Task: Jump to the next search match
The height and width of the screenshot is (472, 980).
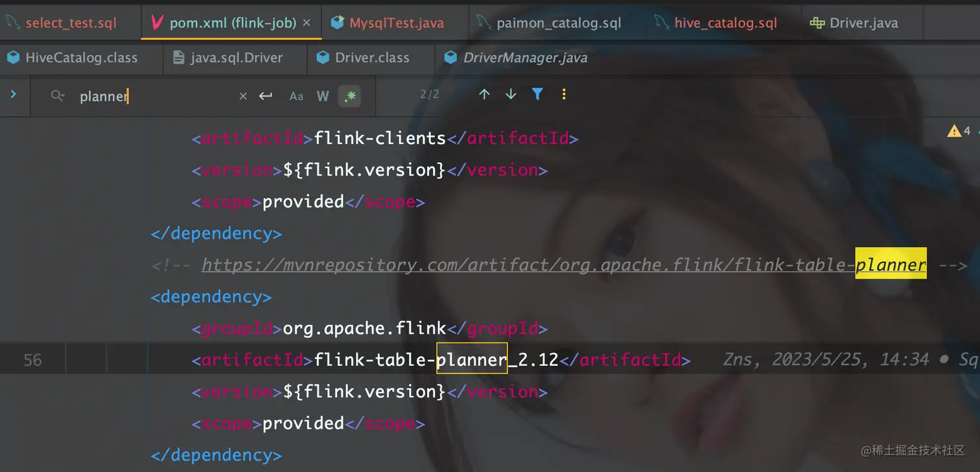Action: [511, 95]
